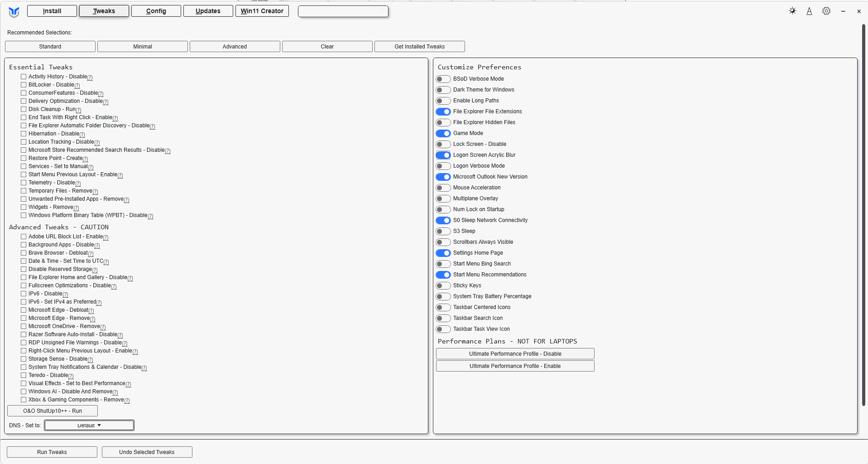Click the Run Tweaks button
Viewport: 868px width, 464px height.
52,452
